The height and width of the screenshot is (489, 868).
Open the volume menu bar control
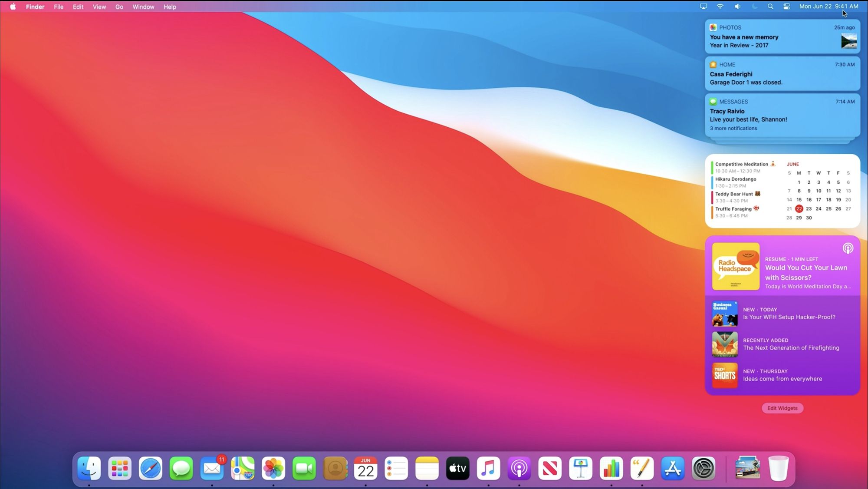(x=737, y=7)
